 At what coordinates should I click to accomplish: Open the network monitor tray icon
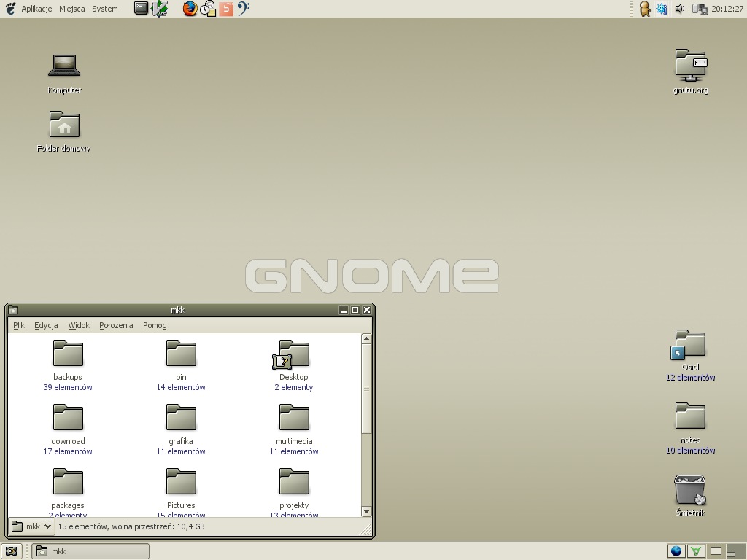[x=700, y=9]
